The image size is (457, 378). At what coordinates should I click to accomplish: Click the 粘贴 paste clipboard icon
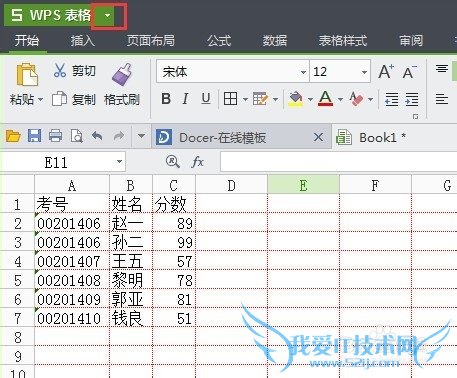(x=27, y=74)
